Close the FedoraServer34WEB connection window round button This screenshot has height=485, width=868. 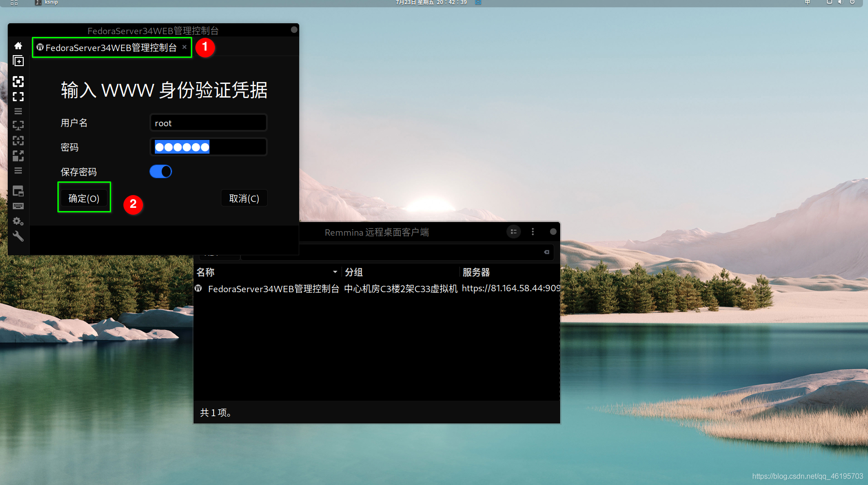pos(294,30)
